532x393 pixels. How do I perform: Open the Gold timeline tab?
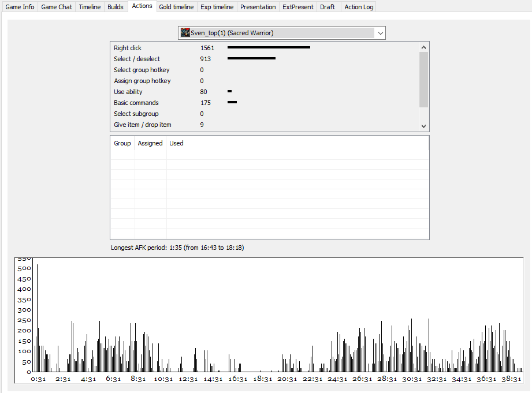176,7
